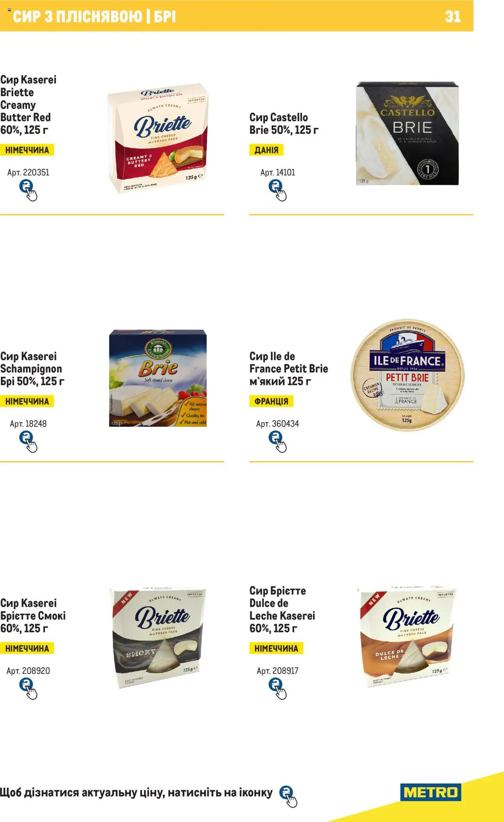Viewport: 504px width, 822px height.
Task: Open Briette Smoky product image
Action: [158, 637]
